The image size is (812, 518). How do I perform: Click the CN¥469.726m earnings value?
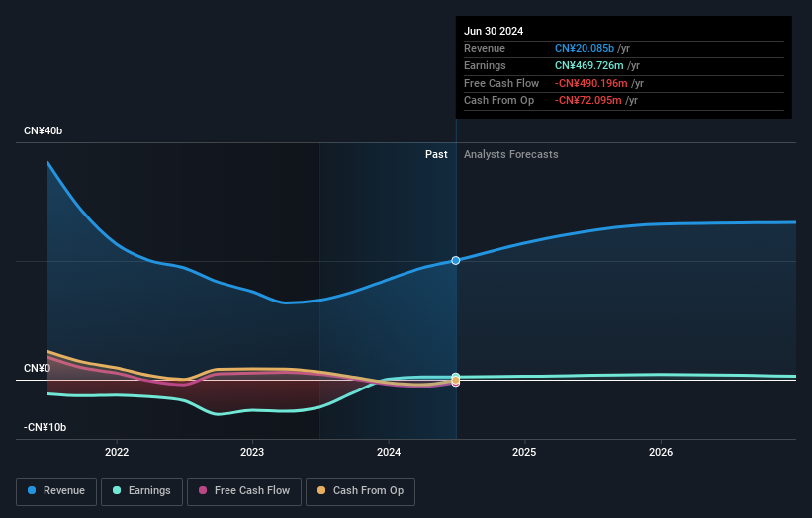588,65
